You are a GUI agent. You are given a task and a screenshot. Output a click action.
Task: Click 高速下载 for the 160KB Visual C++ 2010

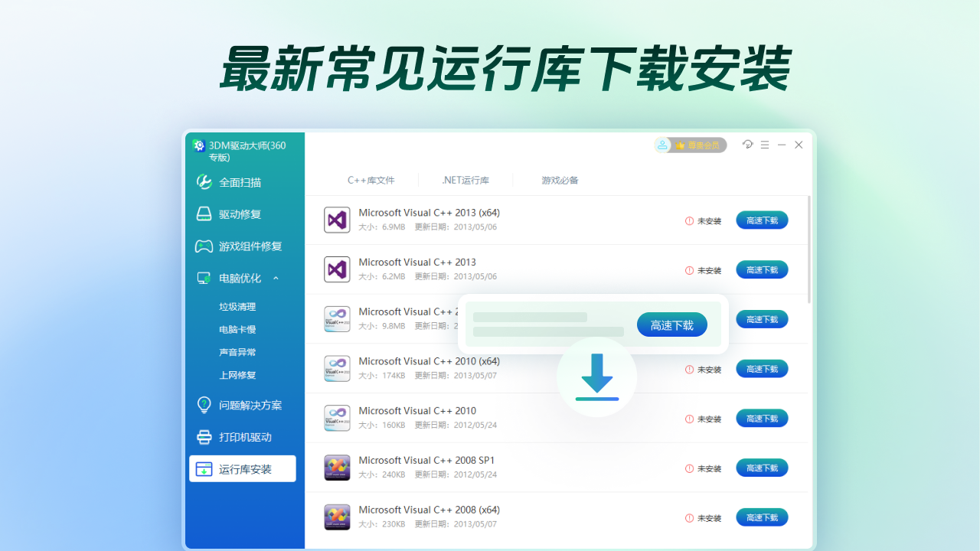click(762, 418)
